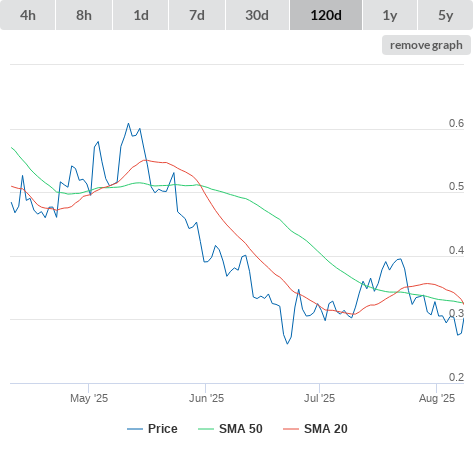Click the red SMA 20 legend marker

(x=291, y=429)
